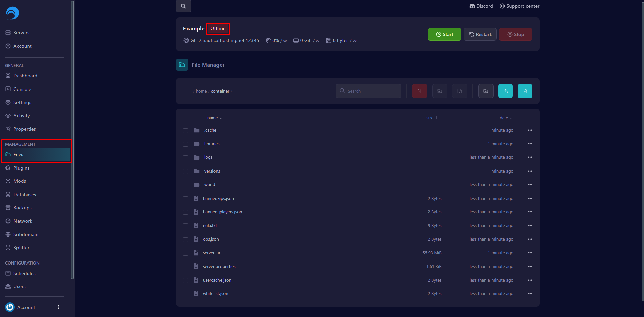Open account options kebab menu in sidebar
Image resolution: width=644 pixels, height=317 pixels.
coord(59,307)
